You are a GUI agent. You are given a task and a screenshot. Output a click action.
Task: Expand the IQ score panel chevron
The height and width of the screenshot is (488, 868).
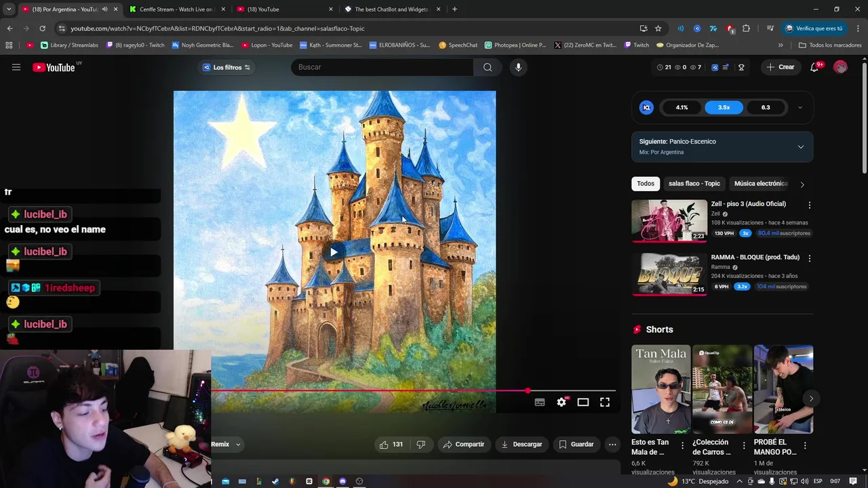[800, 108]
